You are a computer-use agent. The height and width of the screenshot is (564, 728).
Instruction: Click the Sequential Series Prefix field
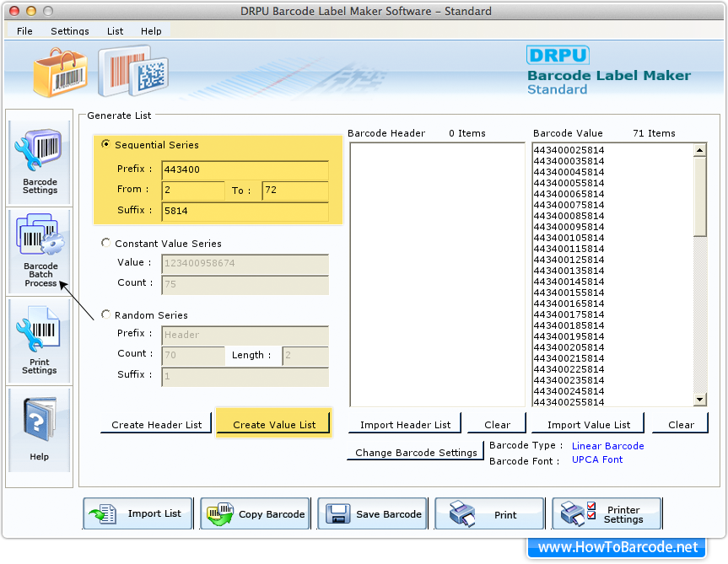click(245, 169)
